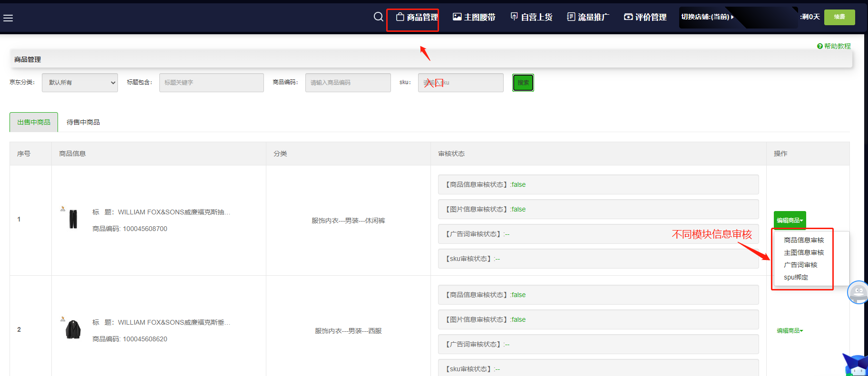Open 自营上货 navigation item

[531, 18]
